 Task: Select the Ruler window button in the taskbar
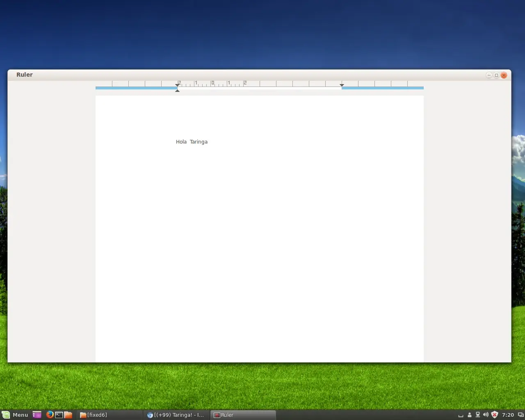click(x=244, y=415)
